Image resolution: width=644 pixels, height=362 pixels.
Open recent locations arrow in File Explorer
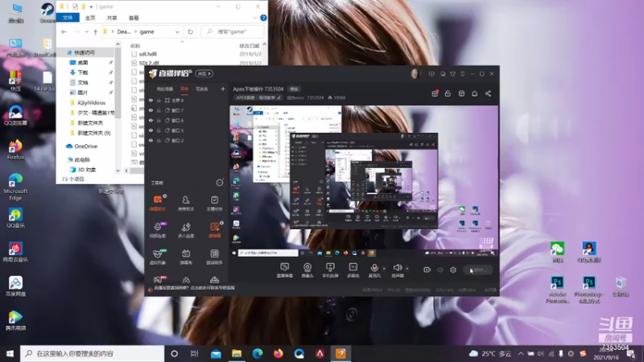click(87, 31)
